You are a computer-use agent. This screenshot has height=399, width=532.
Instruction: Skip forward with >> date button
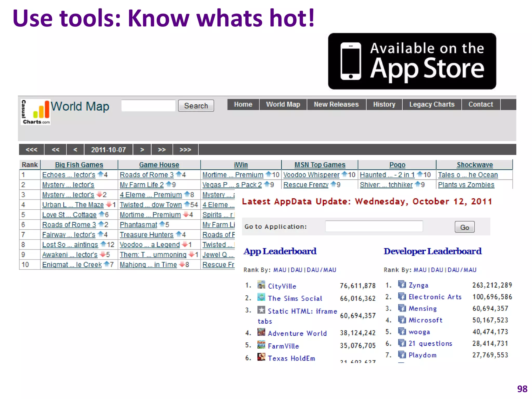(x=162, y=150)
